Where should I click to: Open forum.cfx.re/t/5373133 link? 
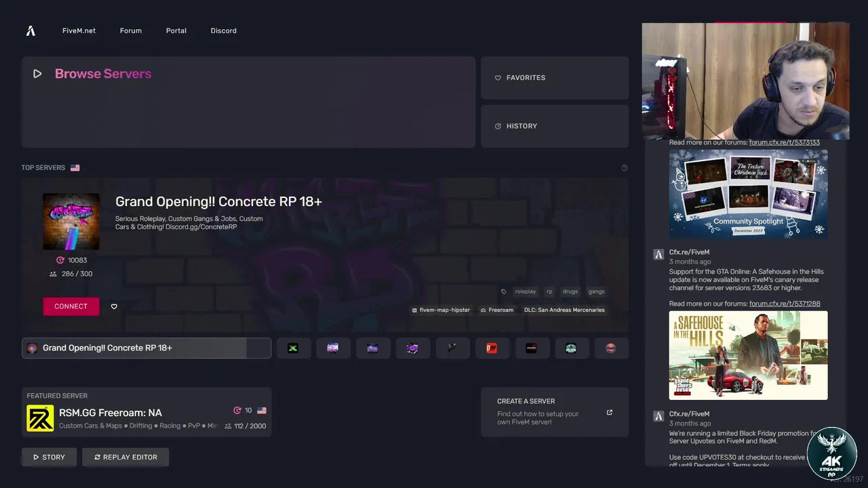[785, 143]
